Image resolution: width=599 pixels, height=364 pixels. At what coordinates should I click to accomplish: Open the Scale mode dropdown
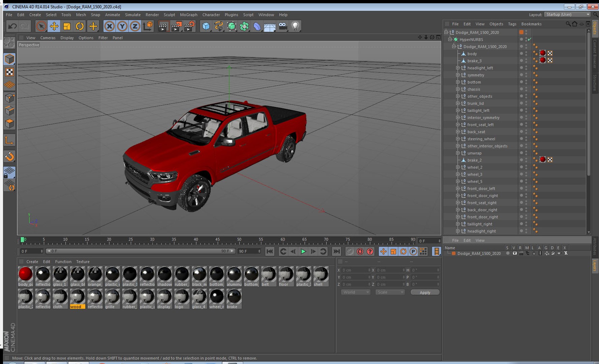[390, 292]
